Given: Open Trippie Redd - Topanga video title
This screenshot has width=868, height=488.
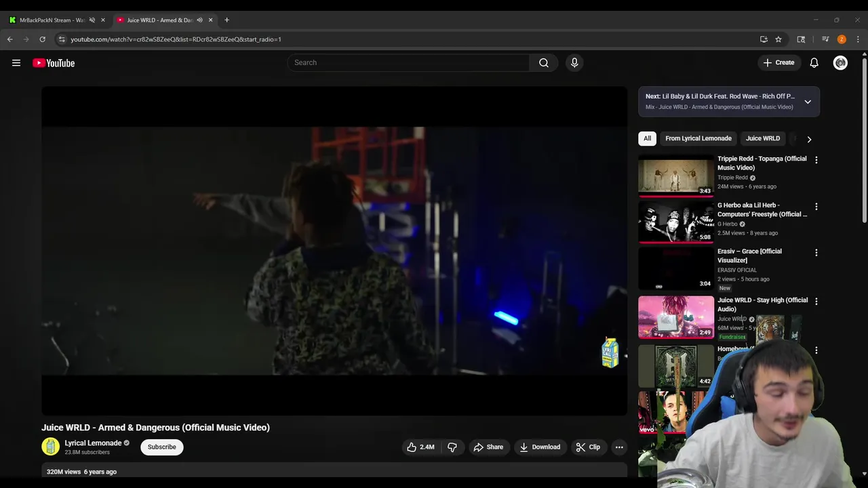Looking at the screenshot, I should tap(762, 163).
